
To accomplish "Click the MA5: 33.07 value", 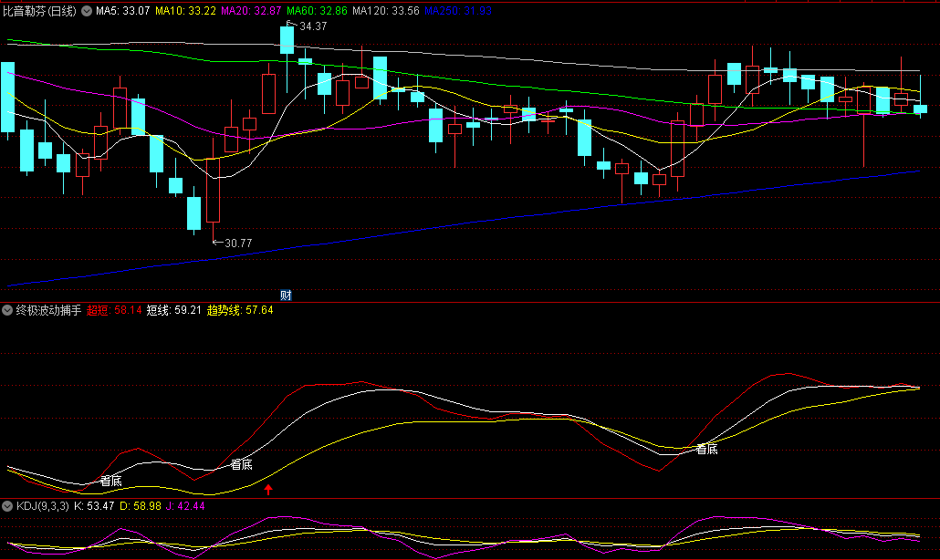I will point(123,11).
